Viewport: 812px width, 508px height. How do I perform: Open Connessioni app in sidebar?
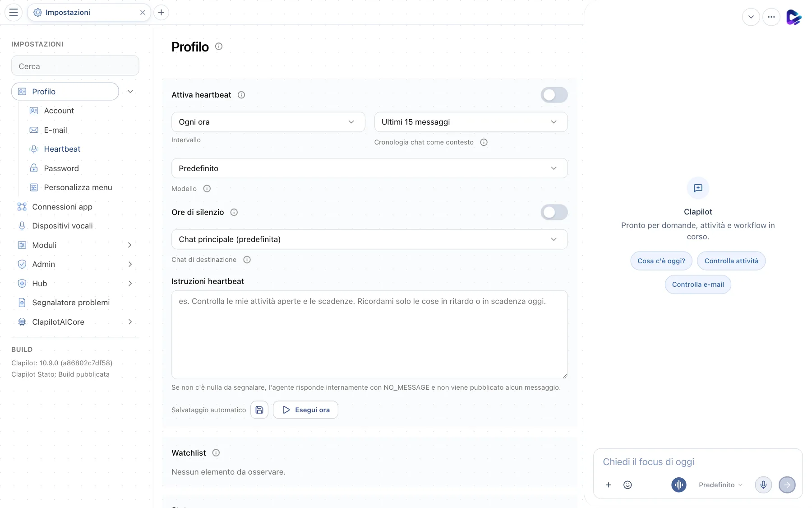click(x=62, y=207)
